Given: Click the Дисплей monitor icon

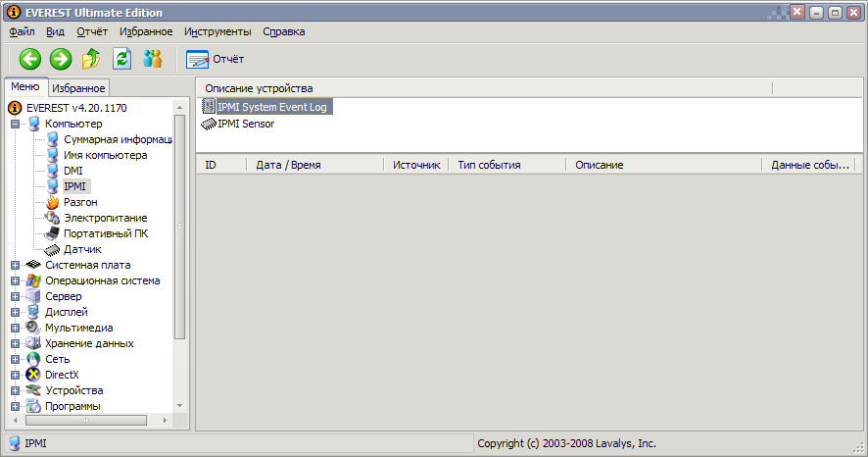Looking at the screenshot, I should click(33, 312).
